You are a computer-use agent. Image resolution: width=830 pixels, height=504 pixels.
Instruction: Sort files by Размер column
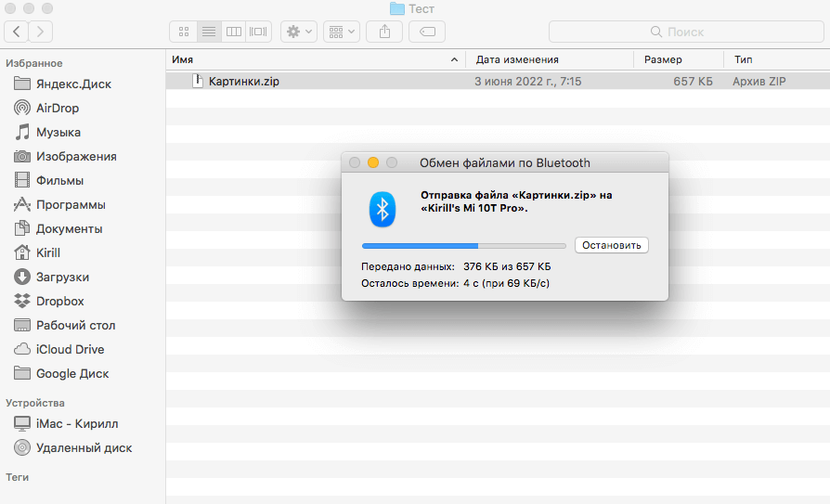coord(676,59)
